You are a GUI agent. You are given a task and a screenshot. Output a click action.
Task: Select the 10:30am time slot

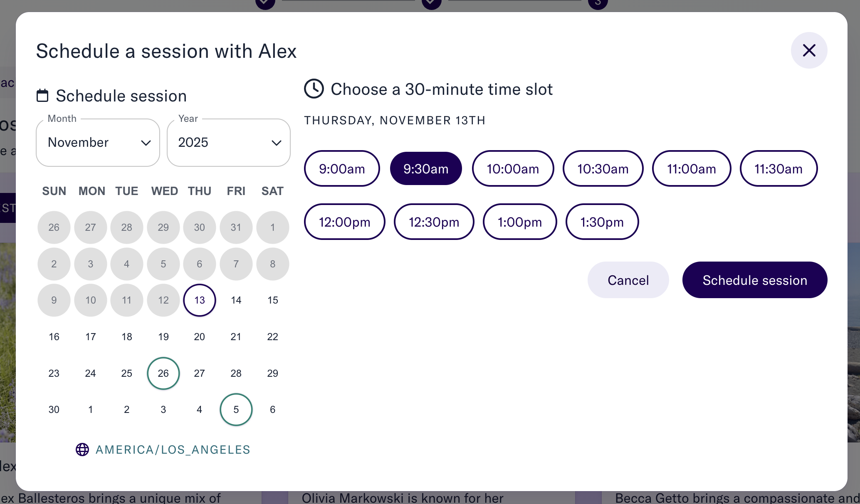603,168
